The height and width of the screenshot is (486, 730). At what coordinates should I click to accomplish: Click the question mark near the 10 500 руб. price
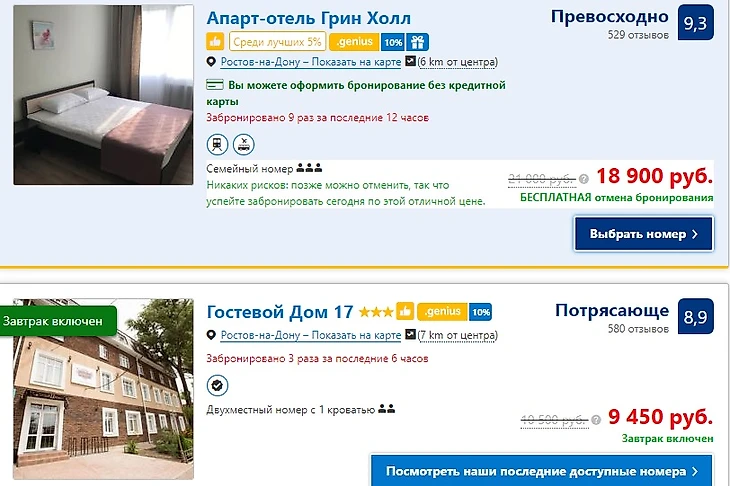click(596, 420)
